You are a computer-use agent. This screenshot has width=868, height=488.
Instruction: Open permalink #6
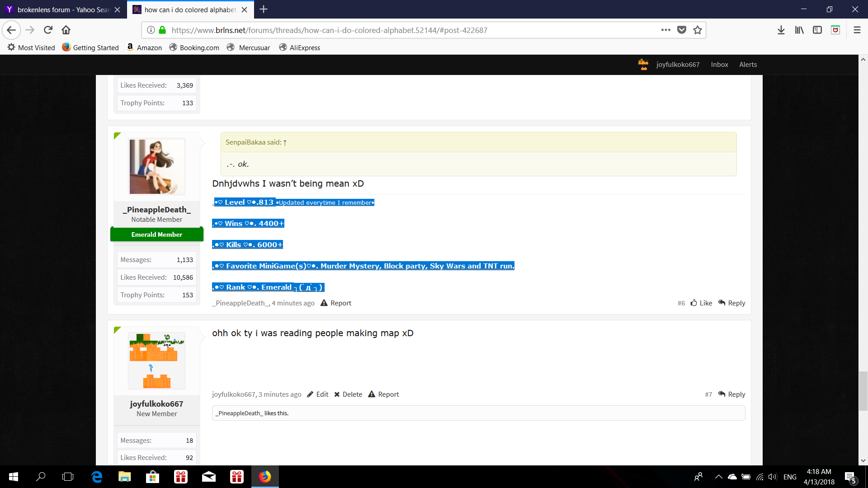tap(681, 303)
